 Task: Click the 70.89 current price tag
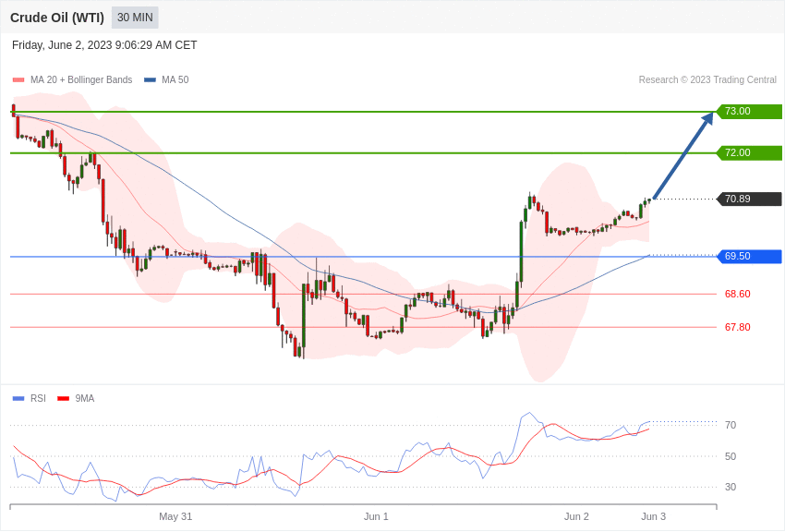click(749, 199)
